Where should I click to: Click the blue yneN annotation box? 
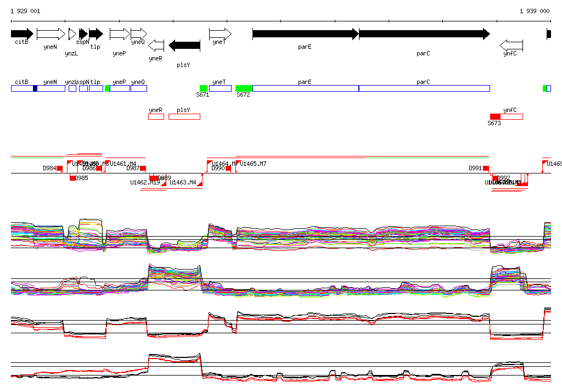[51, 88]
